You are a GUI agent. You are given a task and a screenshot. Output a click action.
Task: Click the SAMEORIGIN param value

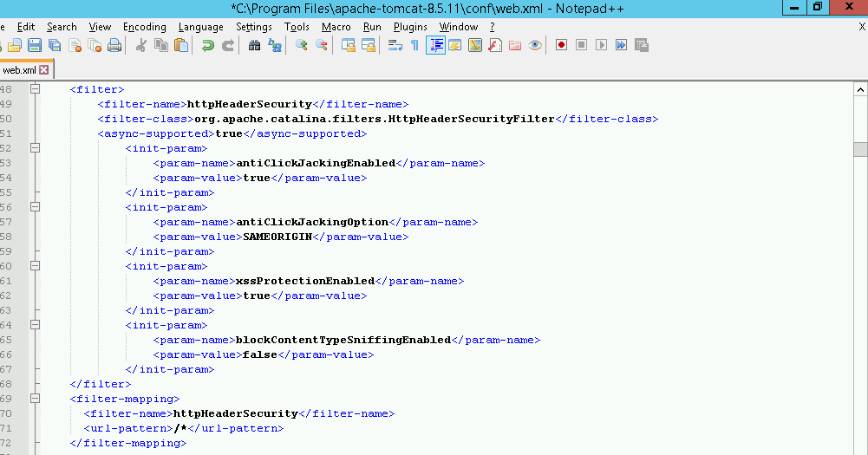coord(277,237)
